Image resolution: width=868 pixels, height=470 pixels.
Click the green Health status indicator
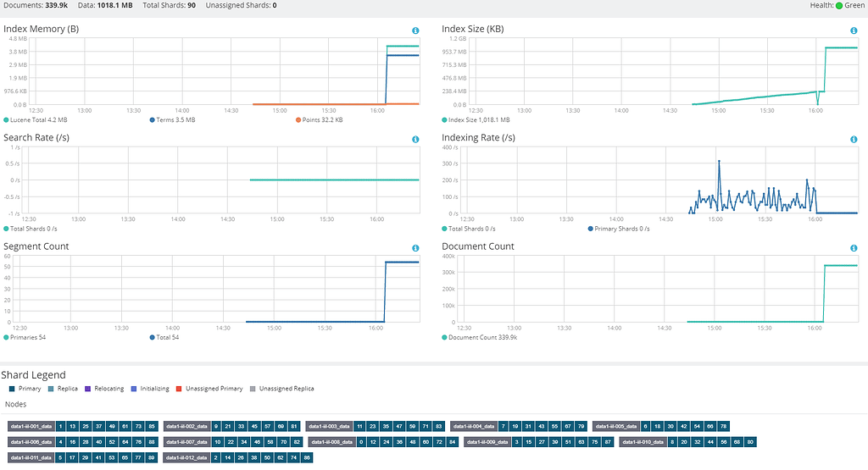[x=838, y=6]
